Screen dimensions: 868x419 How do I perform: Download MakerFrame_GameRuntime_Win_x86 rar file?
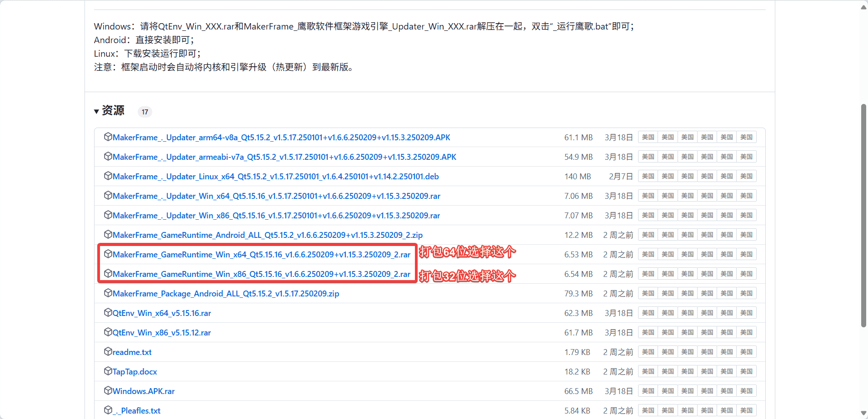pos(261,274)
